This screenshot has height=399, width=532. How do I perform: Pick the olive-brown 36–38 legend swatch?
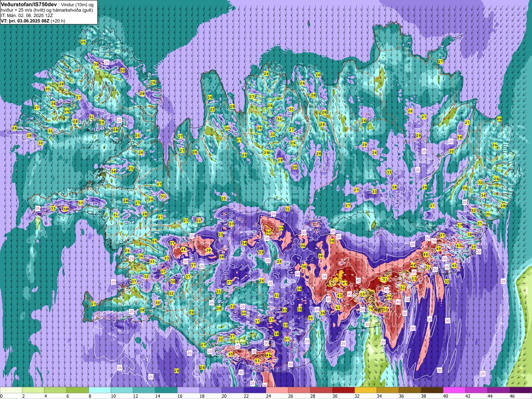coord(409,390)
